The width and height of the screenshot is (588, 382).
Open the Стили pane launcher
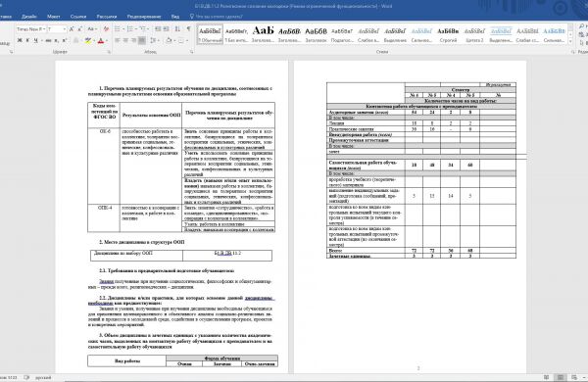[572, 52]
